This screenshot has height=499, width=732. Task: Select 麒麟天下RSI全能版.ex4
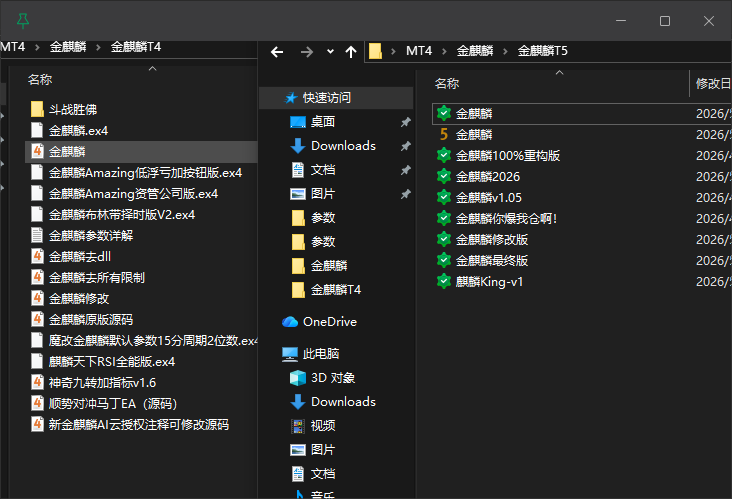[x=112, y=362]
